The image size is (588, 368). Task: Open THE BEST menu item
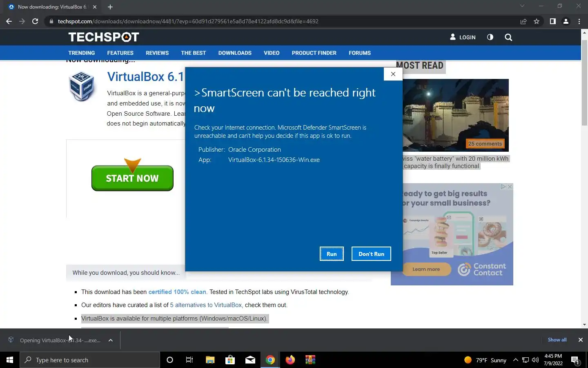[x=194, y=53]
